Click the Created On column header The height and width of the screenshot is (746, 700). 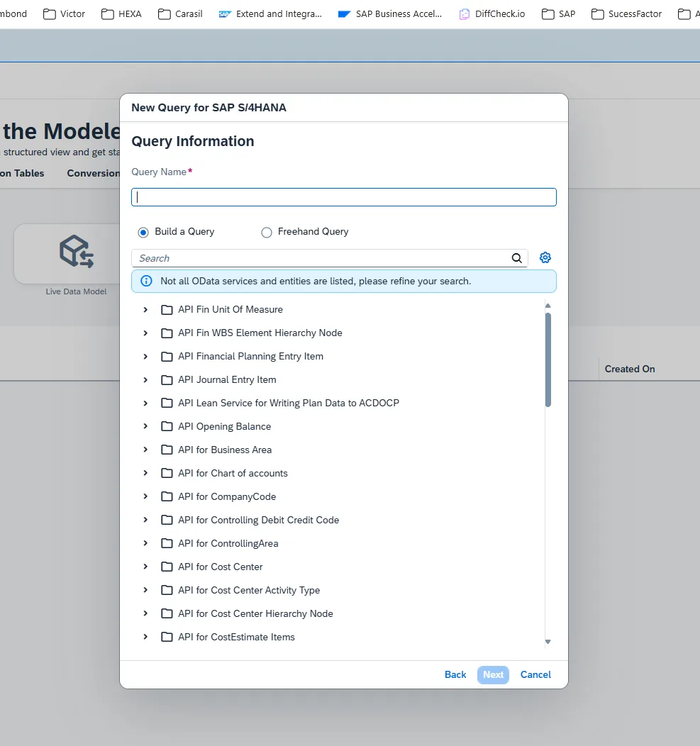point(630,369)
